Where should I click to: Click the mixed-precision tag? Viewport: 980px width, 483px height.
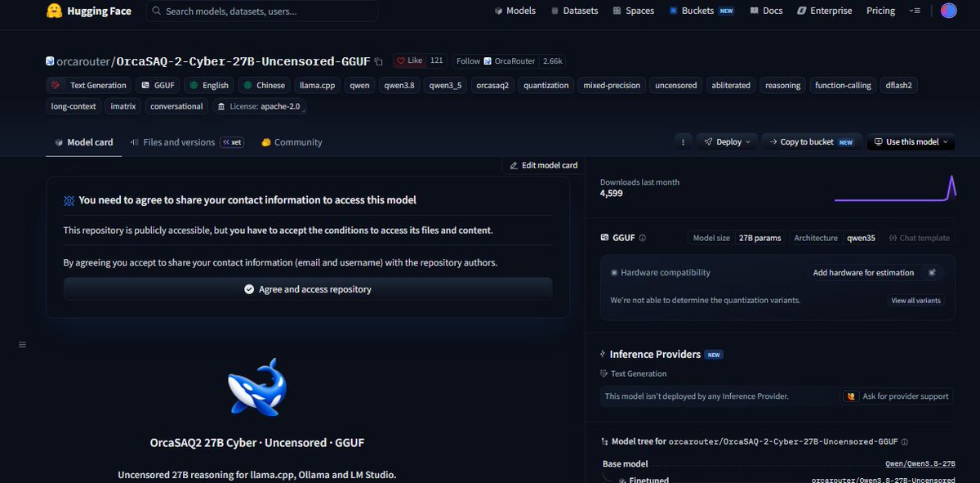[x=612, y=85]
